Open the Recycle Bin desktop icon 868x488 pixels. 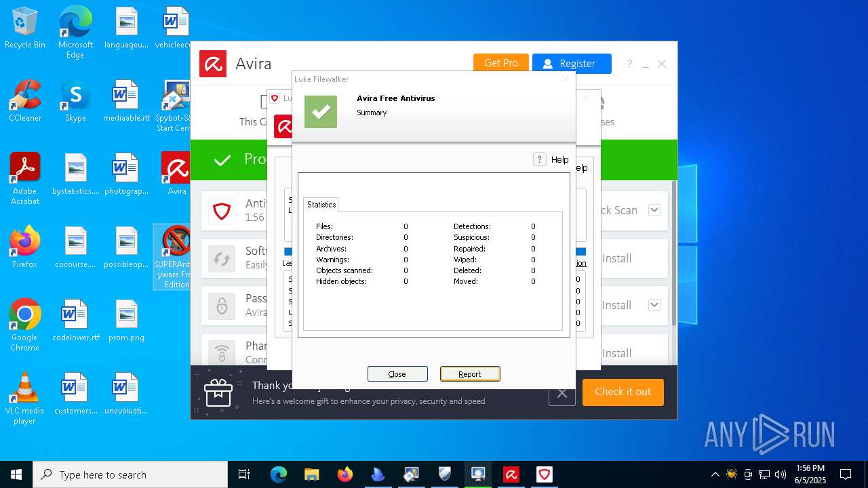coord(25,28)
